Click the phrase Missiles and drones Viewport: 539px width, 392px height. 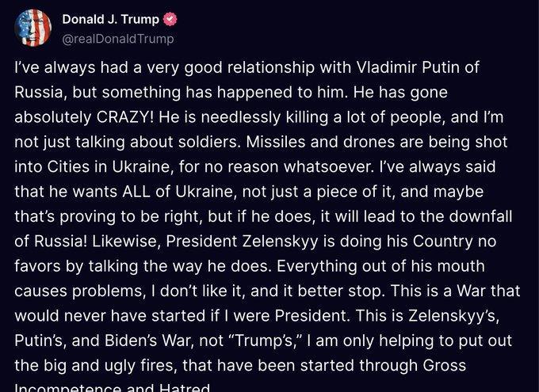[320, 142]
